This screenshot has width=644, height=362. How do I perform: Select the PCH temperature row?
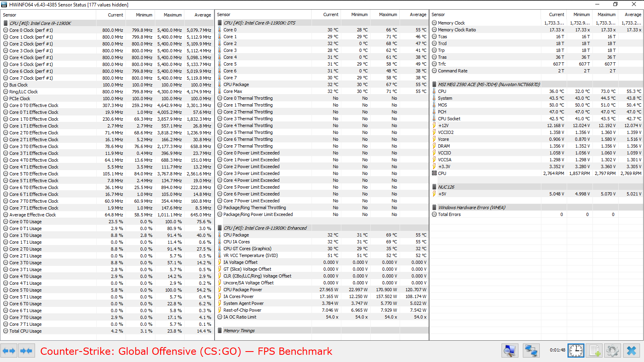tap(537, 112)
